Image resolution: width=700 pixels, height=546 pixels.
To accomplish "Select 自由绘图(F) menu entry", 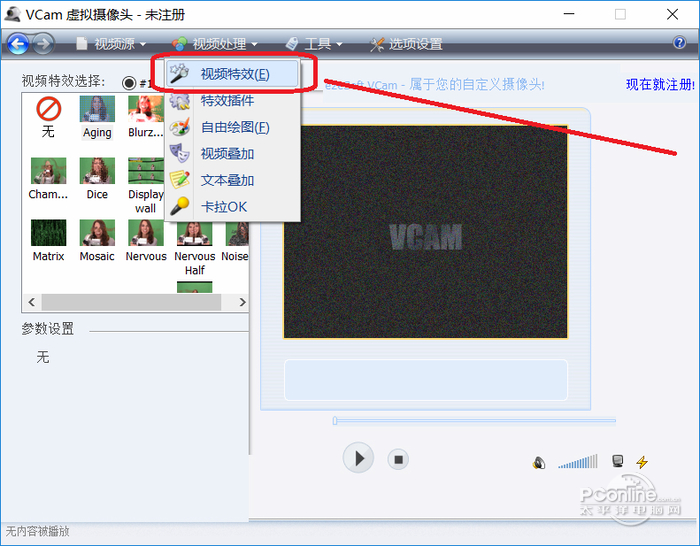I will pyautogui.click(x=232, y=127).
